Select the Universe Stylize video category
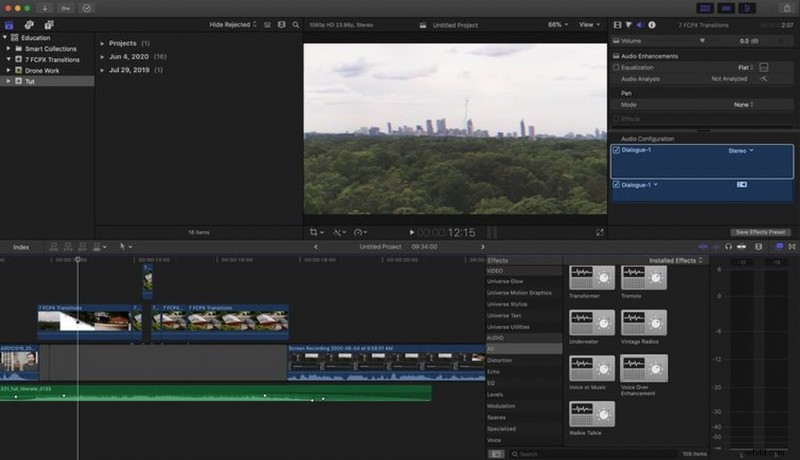Viewport: 800px width, 460px height. pyautogui.click(x=507, y=304)
